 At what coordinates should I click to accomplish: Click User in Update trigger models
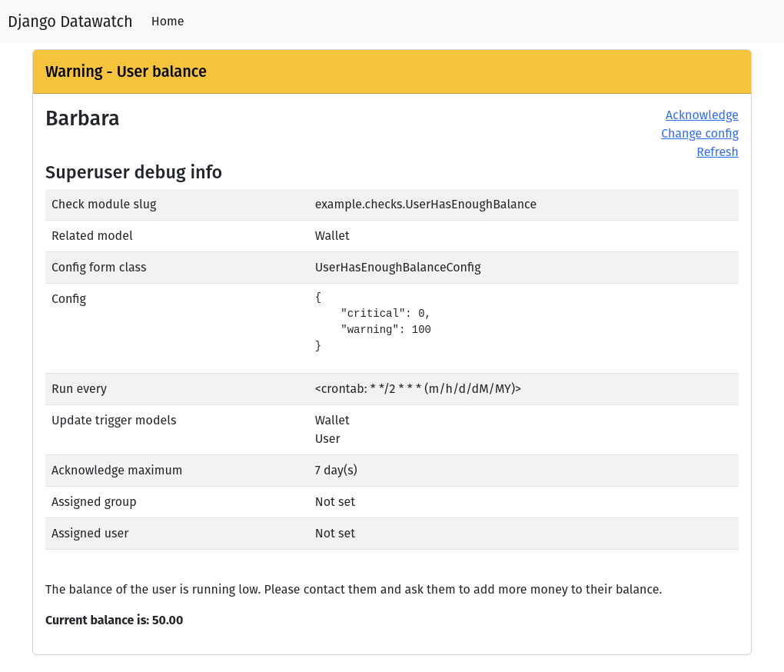coord(327,439)
